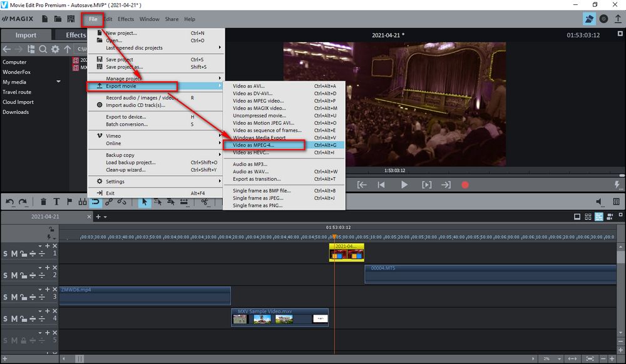The image size is (626, 364).
Task: Click the New project icon in the top toolbar
Action: tap(44, 19)
